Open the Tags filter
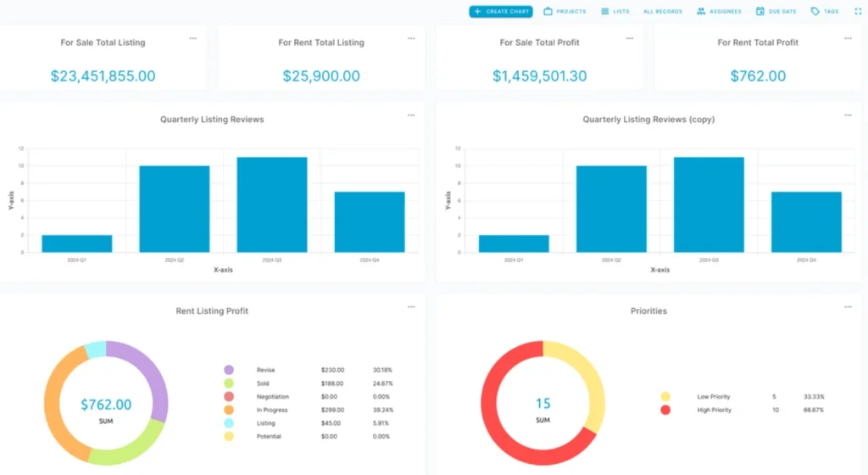This screenshot has height=475, width=868. [825, 12]
